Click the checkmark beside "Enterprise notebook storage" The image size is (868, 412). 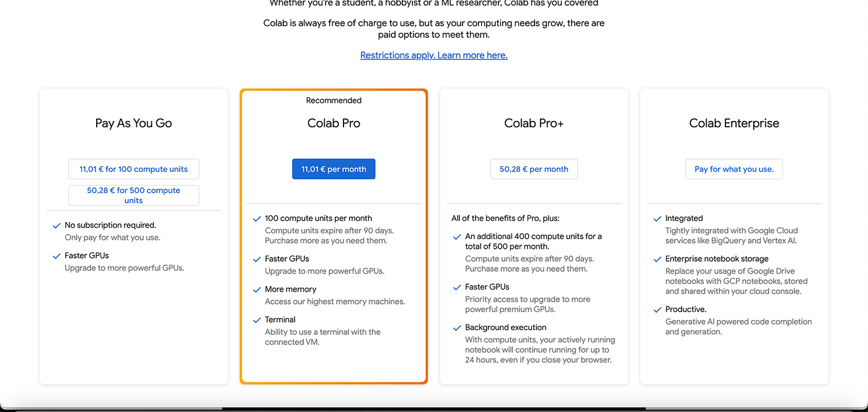[657, 259]
